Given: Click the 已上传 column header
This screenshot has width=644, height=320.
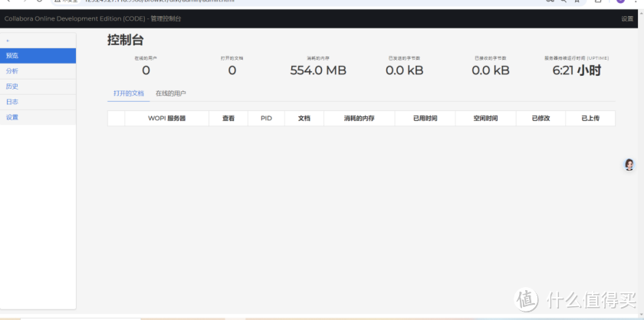Looking at the screenshot, I should [590, 119].
